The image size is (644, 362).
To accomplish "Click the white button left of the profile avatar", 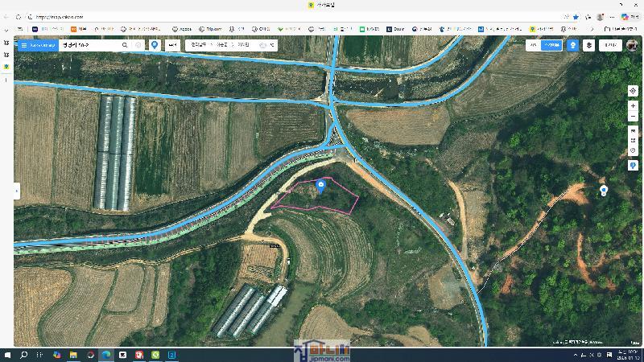I will pos(611,46).
